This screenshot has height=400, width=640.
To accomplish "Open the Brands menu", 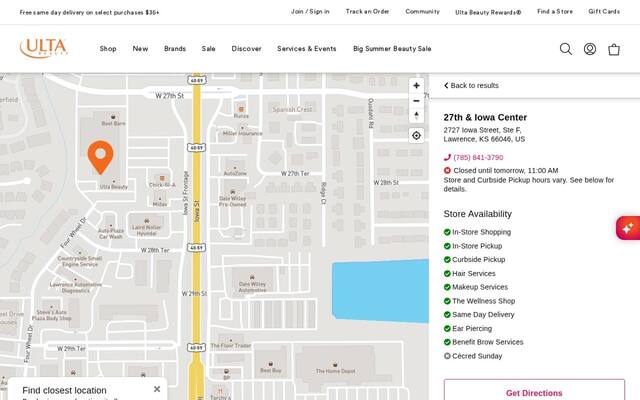I will (x=175, y=49).
